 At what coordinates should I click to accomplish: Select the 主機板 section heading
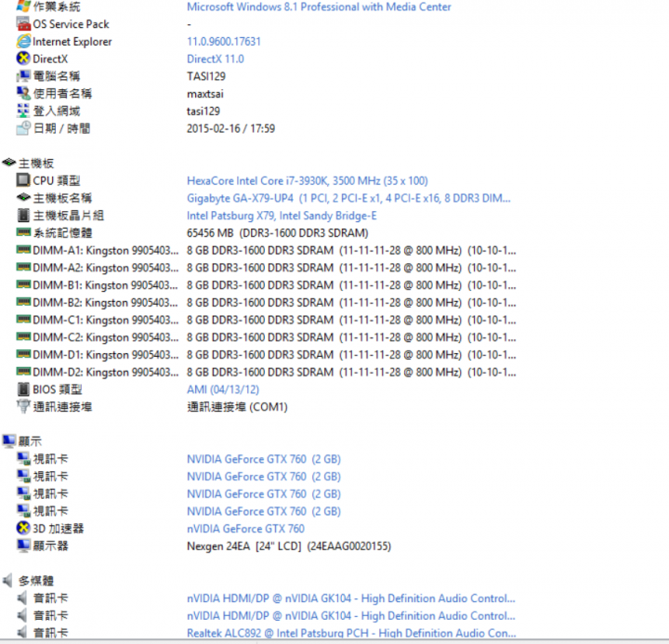click(x=36, y=163)
